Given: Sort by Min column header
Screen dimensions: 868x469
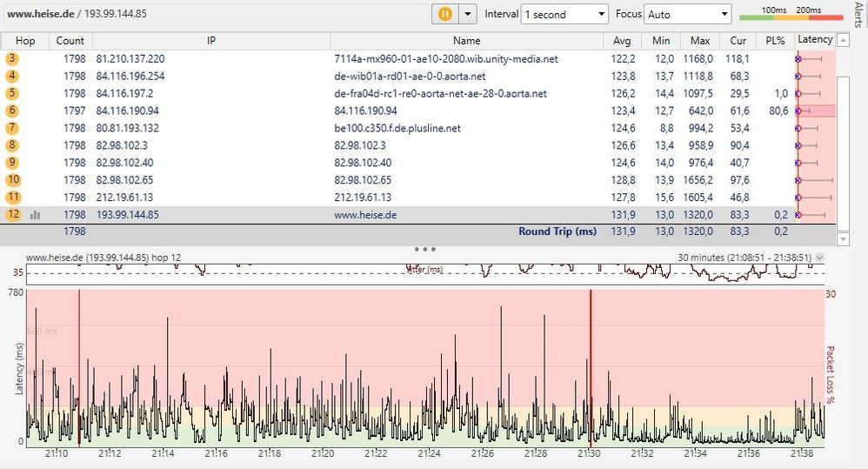Looking at the screenshot, I should [x=661, y=40].
